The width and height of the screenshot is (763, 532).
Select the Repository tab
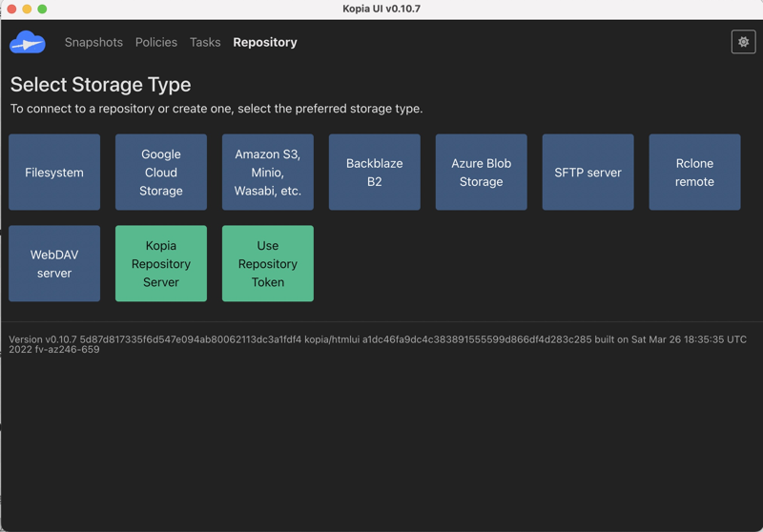pos(265,42)
